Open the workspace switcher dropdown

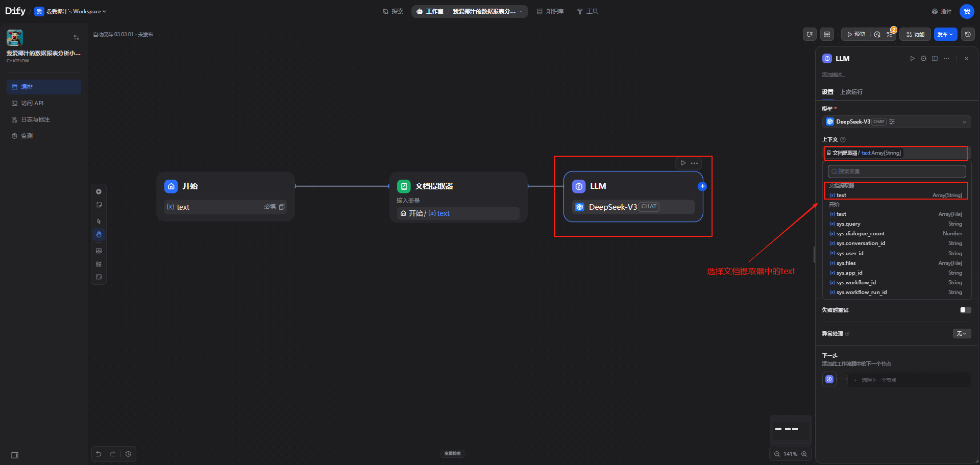tap(71, 11)
